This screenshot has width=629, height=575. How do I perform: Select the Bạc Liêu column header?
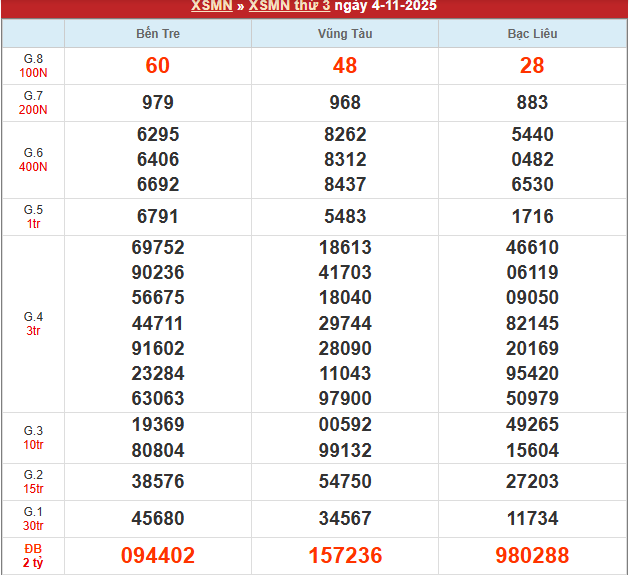click(532, 34)
